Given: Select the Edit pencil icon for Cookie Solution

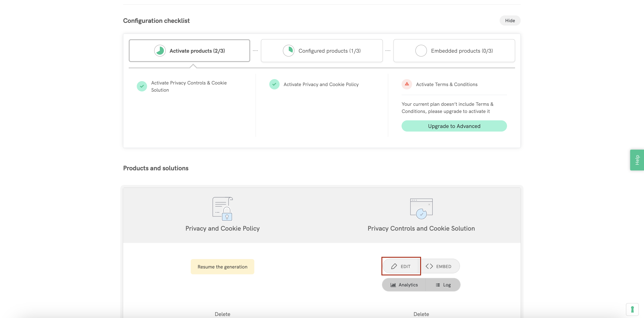Looking at the screenshot, I should coord(394,266).
